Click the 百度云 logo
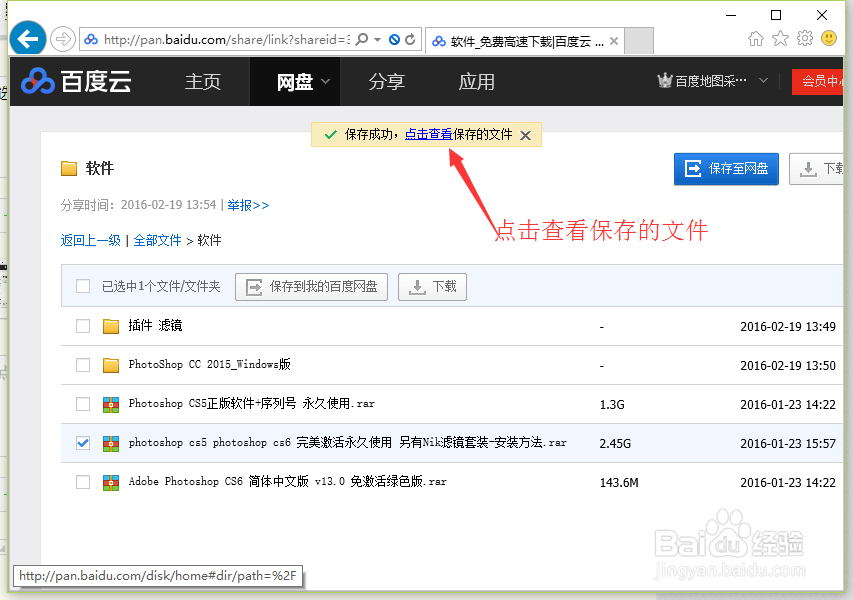Image resolution: width=853 pixels, height=600 pixels. [76, 82]
